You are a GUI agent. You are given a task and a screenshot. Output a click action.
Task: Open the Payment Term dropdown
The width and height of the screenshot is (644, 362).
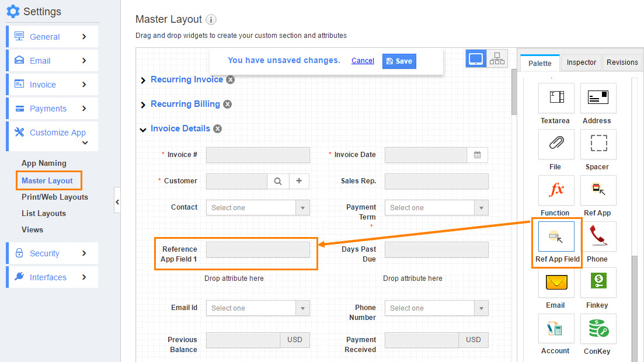pos(437,208)
